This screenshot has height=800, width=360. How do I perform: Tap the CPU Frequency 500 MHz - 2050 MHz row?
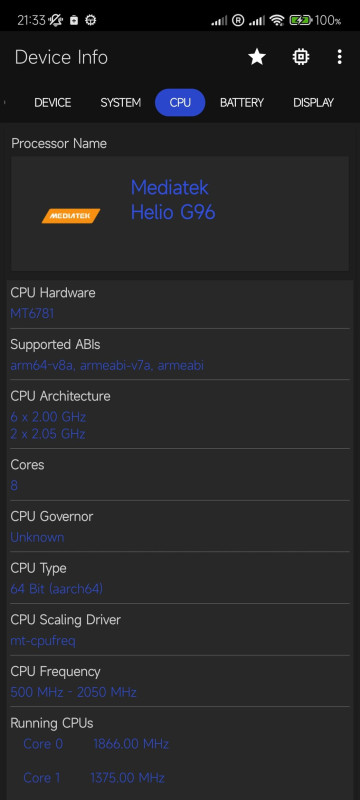[179, 682]
